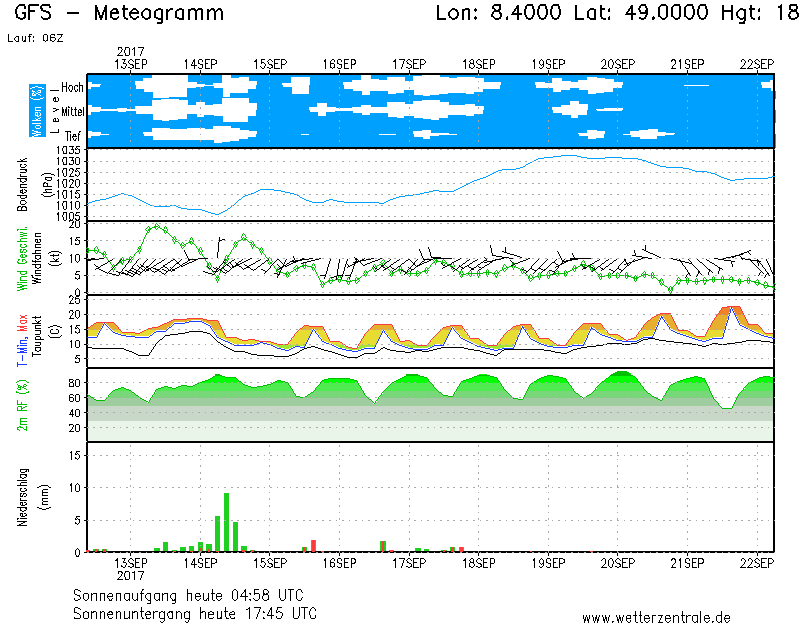This screenshot has height=625, width=800.
Task: Click the "Niederschlag" precipitation axis label
Action: point(22,497)
